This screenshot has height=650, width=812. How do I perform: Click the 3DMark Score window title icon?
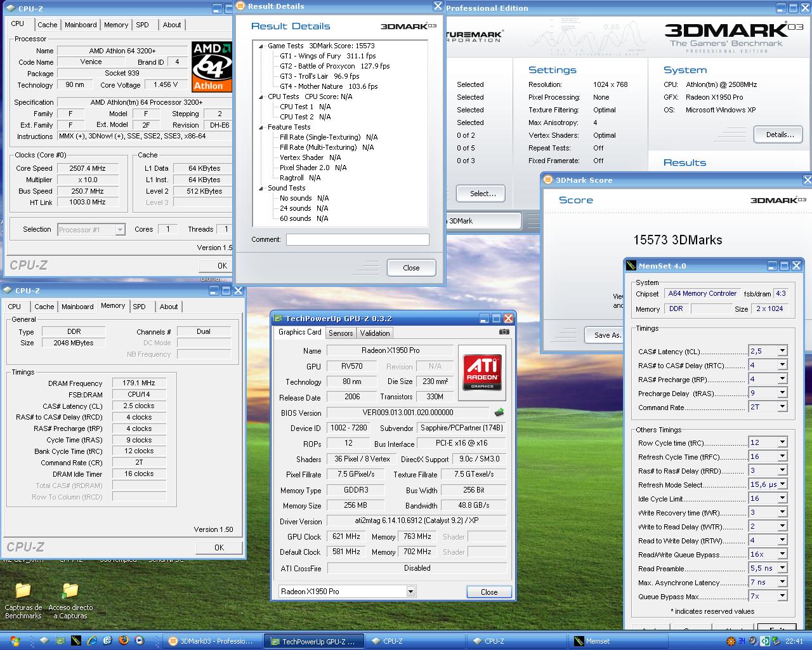point(549,180)
